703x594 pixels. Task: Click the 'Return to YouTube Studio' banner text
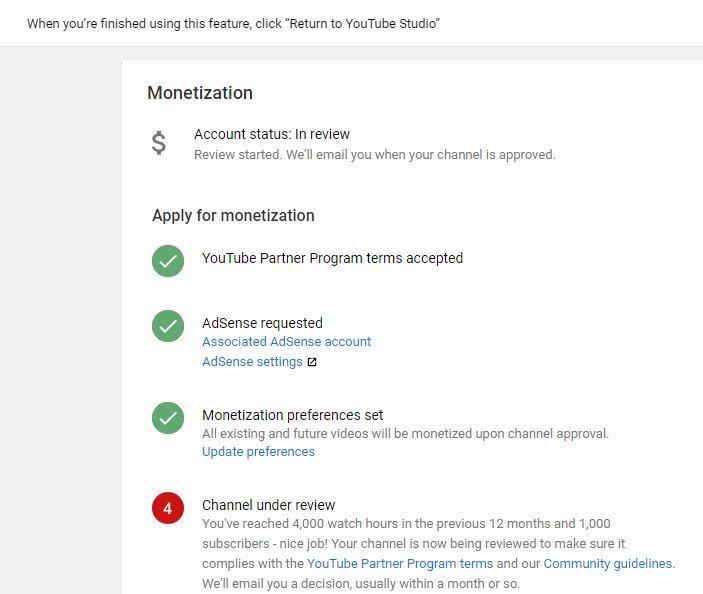(x=233, y=23)
